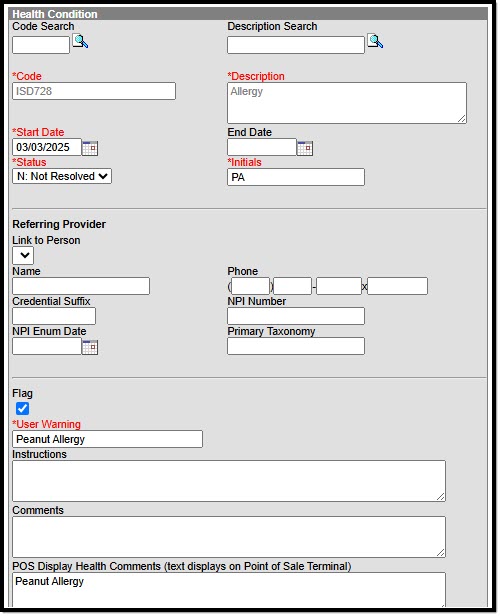Click the User Warning field Peanut Allergy

pyautogui.click(x=108, y=439)
